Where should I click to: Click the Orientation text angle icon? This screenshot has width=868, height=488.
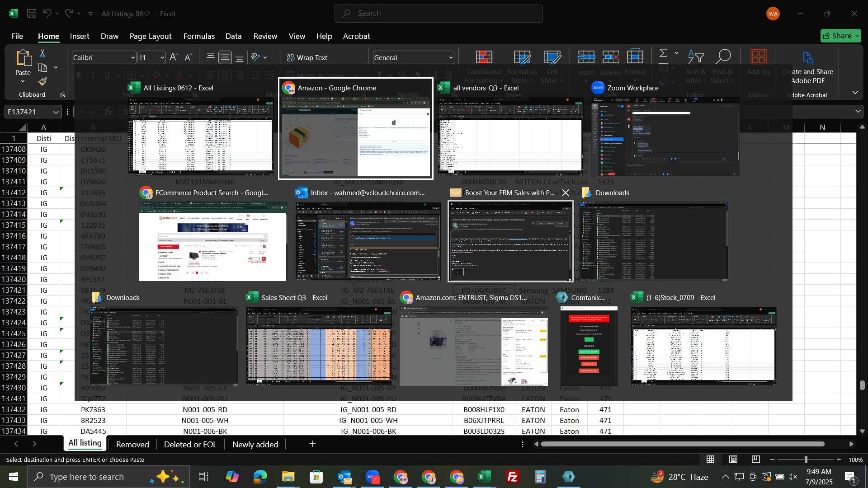pos(256,57)
